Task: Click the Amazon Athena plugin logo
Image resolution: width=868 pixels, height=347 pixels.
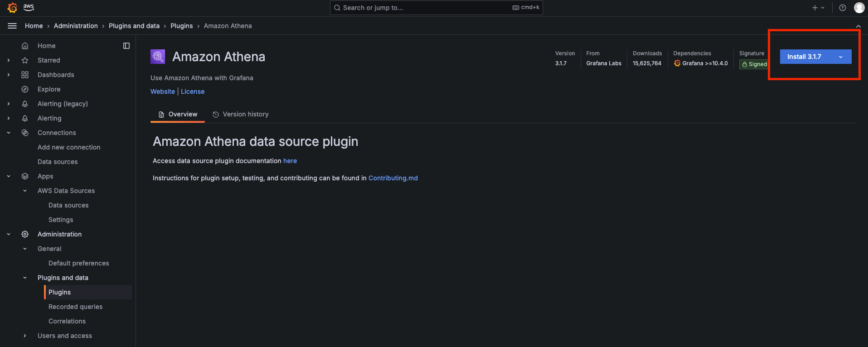Action: (158, 57)
